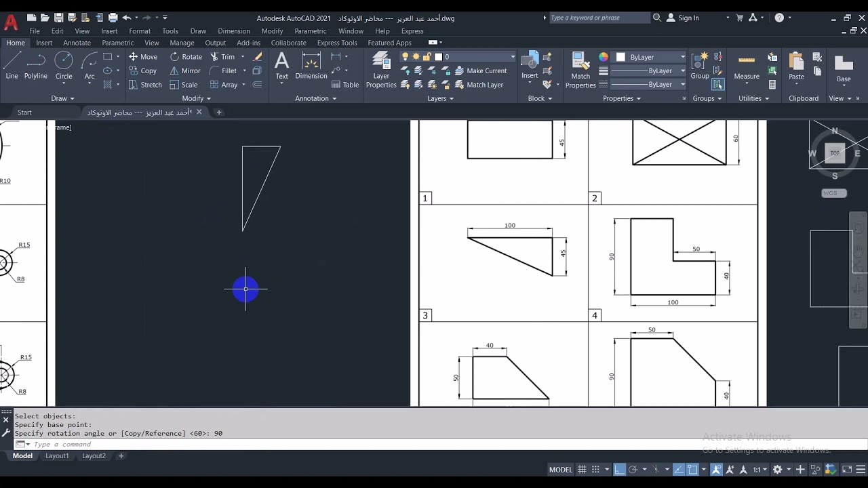868x488 pixels.
Task: Open the Dimension menu
Action: [234, 31]
